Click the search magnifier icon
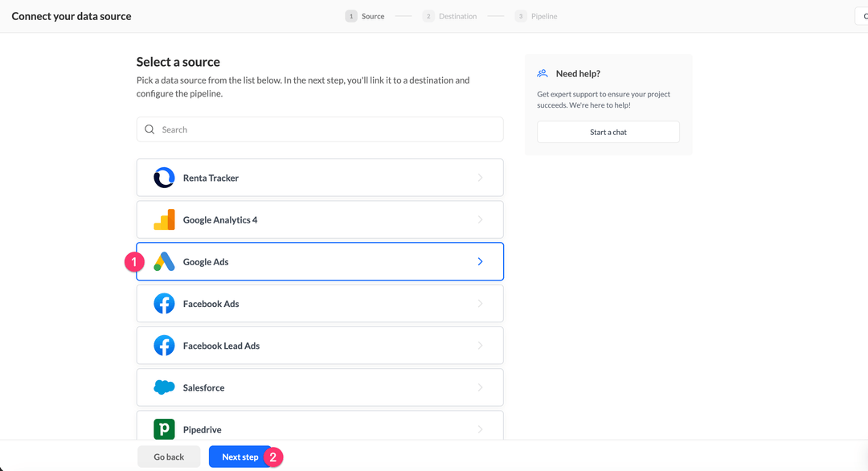868x471 pixels. pyautogui.click(x=150, y=129)
